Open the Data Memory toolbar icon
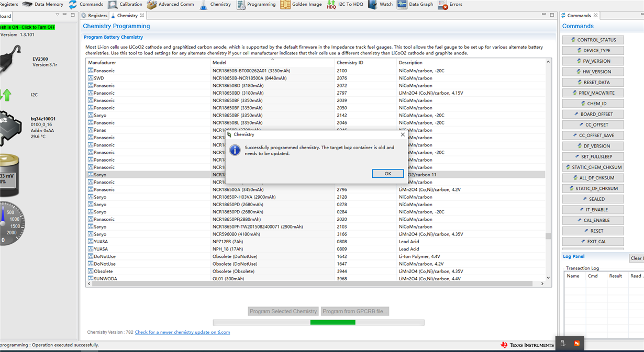644x352 pixels. (26, 4)
